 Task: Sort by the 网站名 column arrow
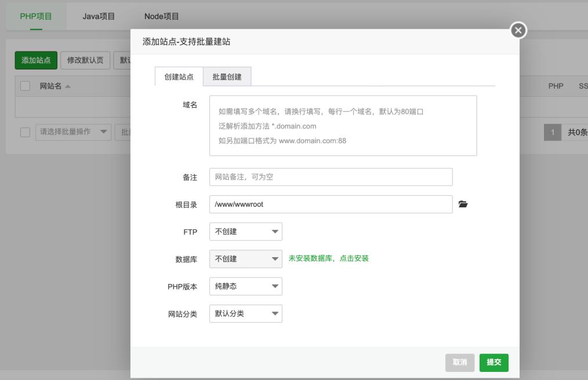pyautogui.click(x=68, y=86)
